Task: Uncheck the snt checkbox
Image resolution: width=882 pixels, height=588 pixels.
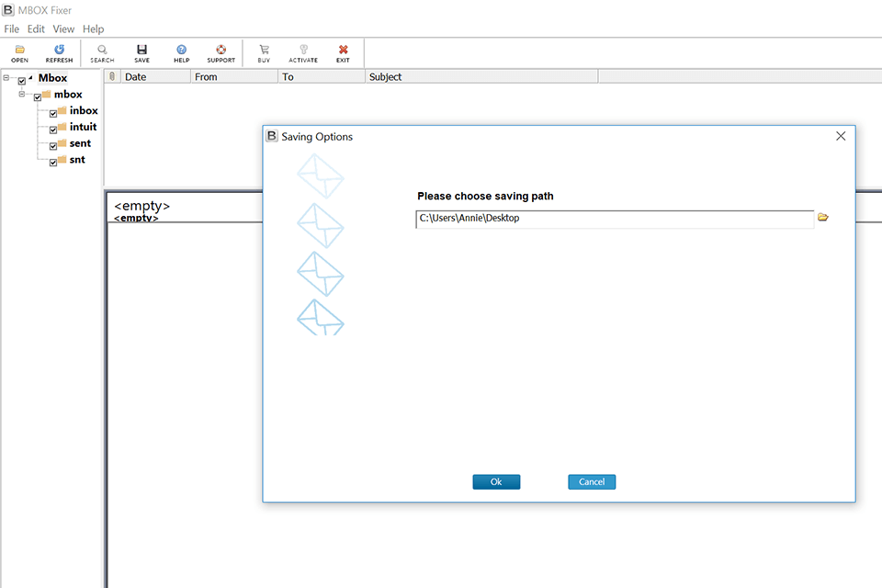Action: 53,163
